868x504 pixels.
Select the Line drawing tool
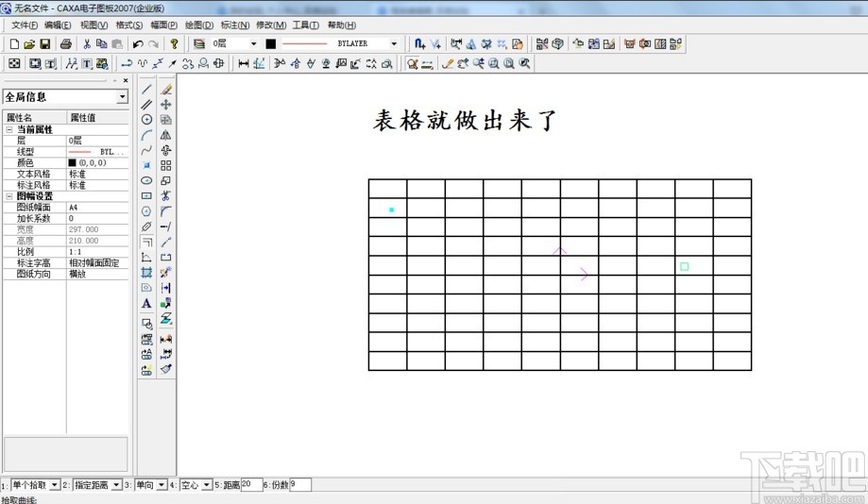(x=146, y=89)
